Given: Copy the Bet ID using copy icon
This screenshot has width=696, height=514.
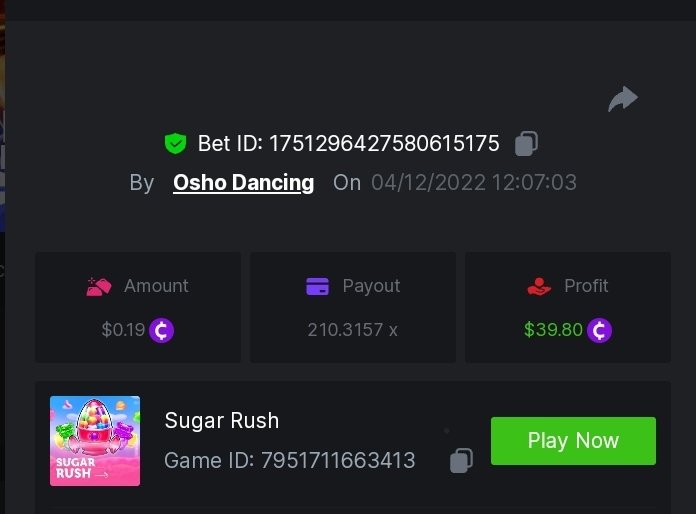Looking at the screenshot, I should pyautogui.click(x=526, y=144).
